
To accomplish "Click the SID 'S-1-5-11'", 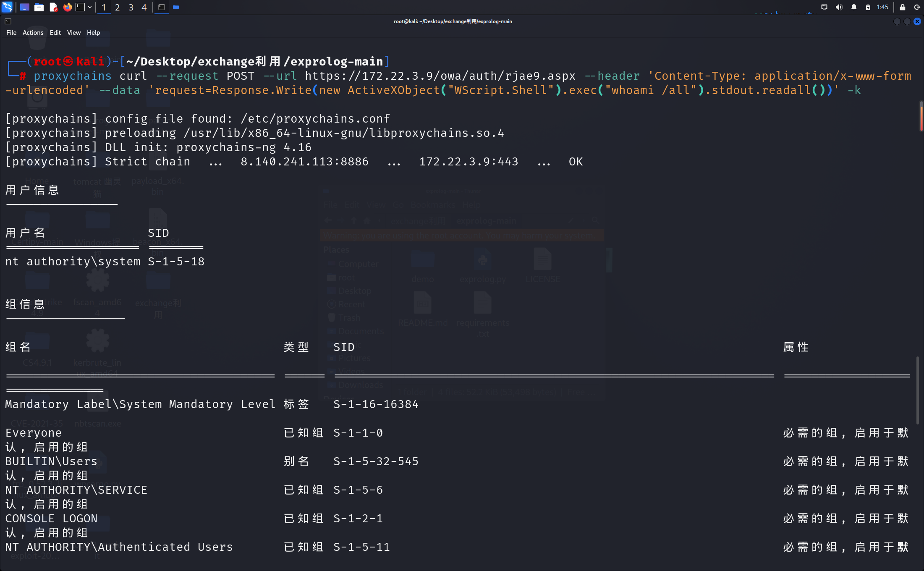I will 362,547.
